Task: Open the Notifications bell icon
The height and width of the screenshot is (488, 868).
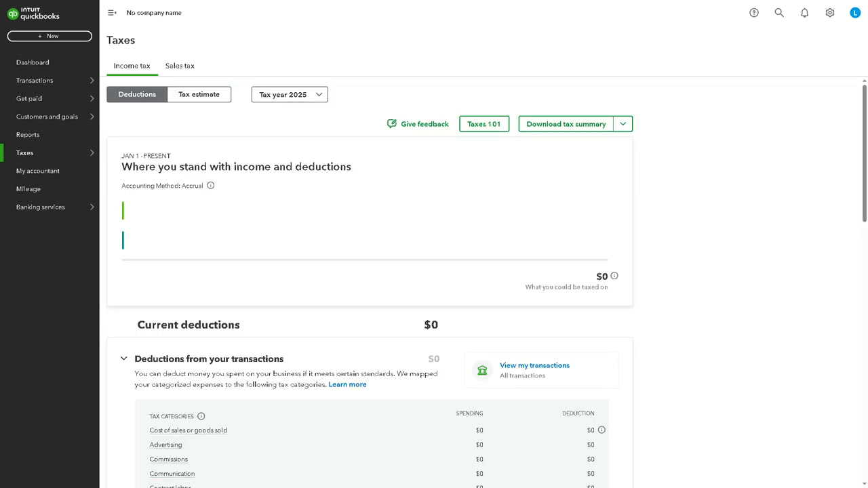Action: point(804,13)
